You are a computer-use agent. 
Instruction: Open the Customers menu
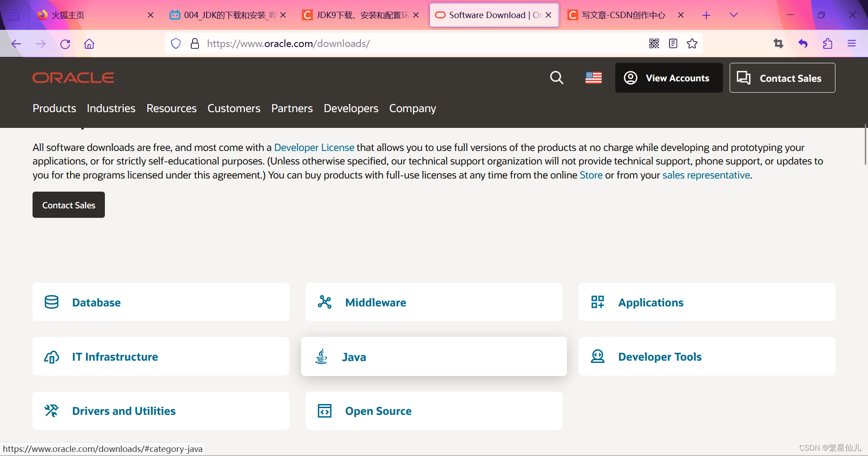point(234,108)
